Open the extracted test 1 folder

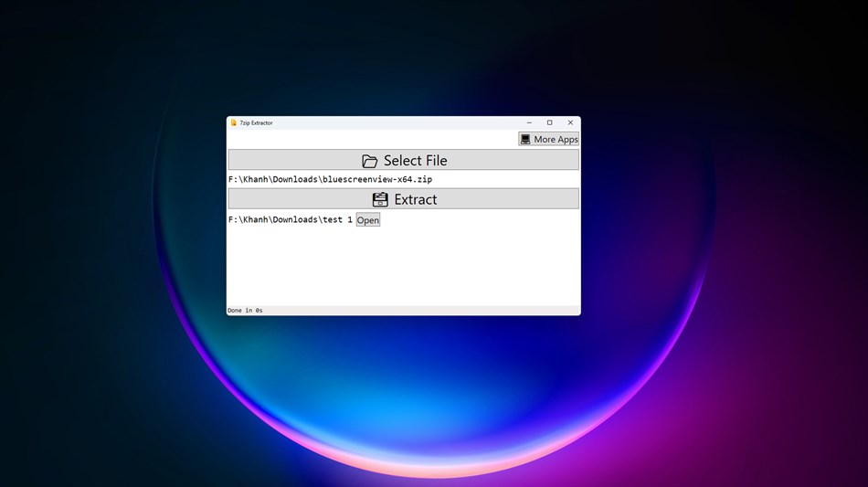pyautogui.click(x=368, y=219)
